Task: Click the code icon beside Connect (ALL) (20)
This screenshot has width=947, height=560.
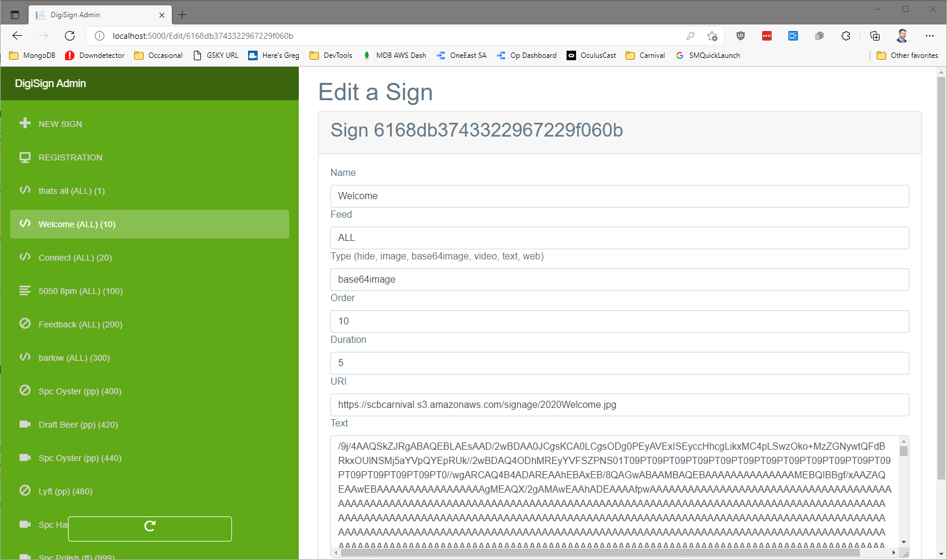Action: tap(24, 257)
